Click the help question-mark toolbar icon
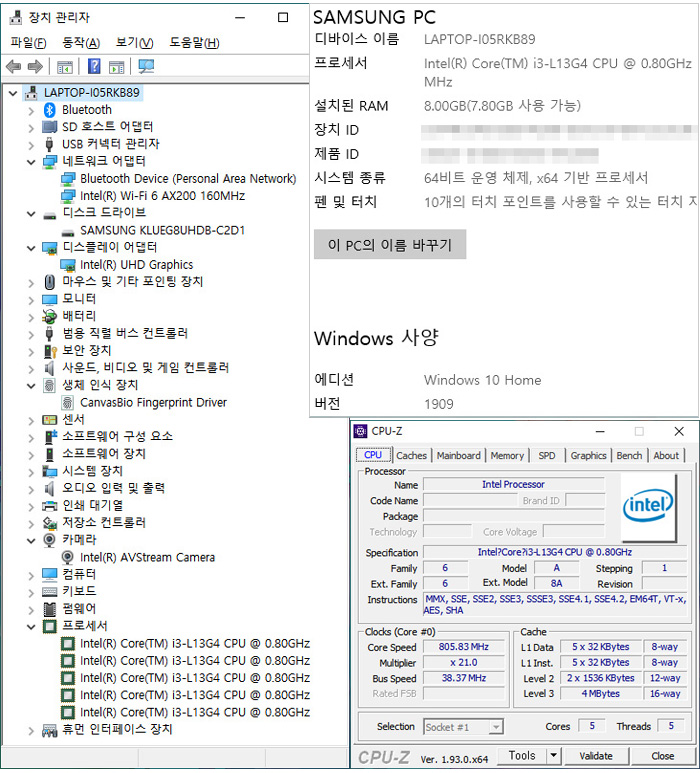Screen dimensions: 700x773 coord(94,66)
